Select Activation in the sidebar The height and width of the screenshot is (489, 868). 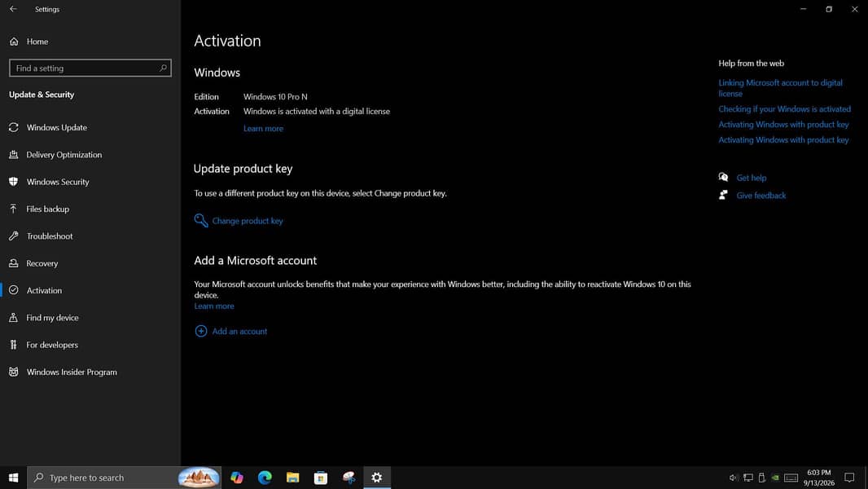90,290
